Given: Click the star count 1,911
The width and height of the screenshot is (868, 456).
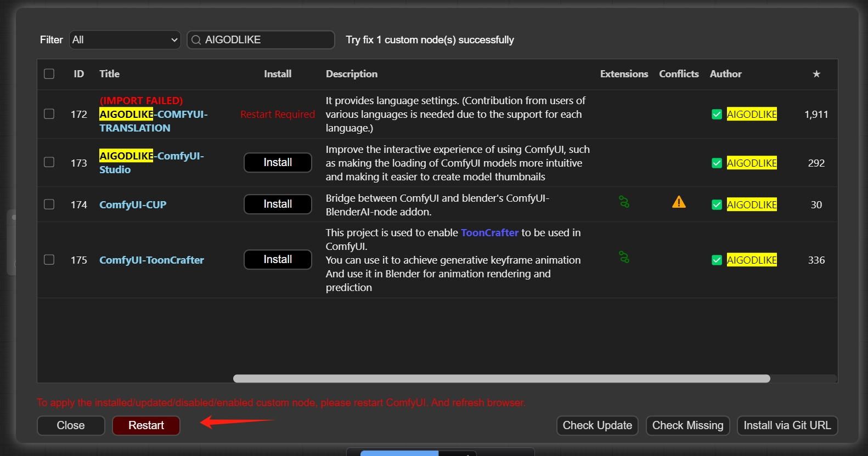Looking at the screenshot, I should [816, 115].
